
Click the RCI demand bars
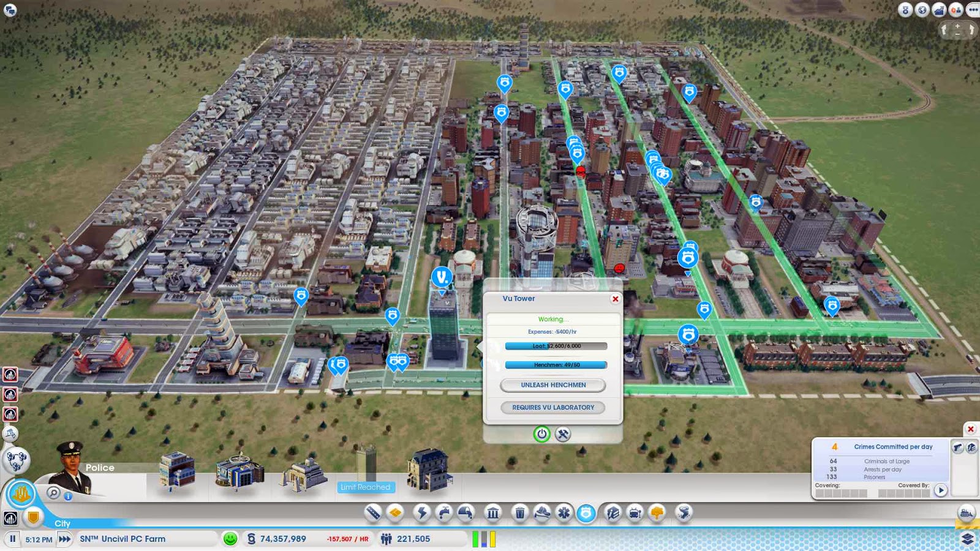click(484, 539)
